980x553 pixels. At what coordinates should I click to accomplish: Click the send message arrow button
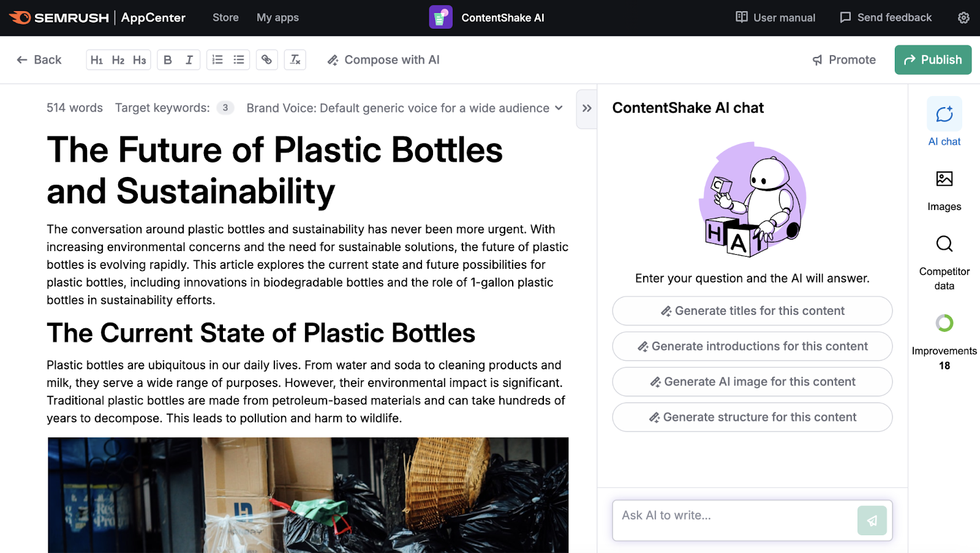pos(872,521)
